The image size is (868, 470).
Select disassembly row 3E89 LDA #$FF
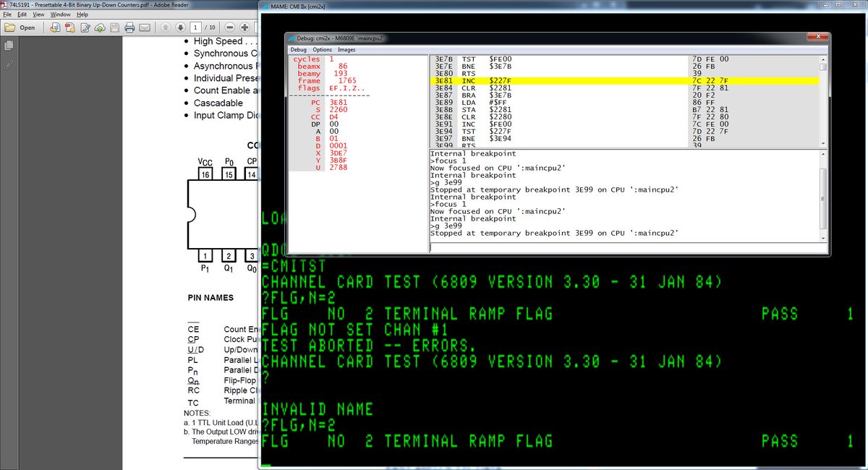624,103
